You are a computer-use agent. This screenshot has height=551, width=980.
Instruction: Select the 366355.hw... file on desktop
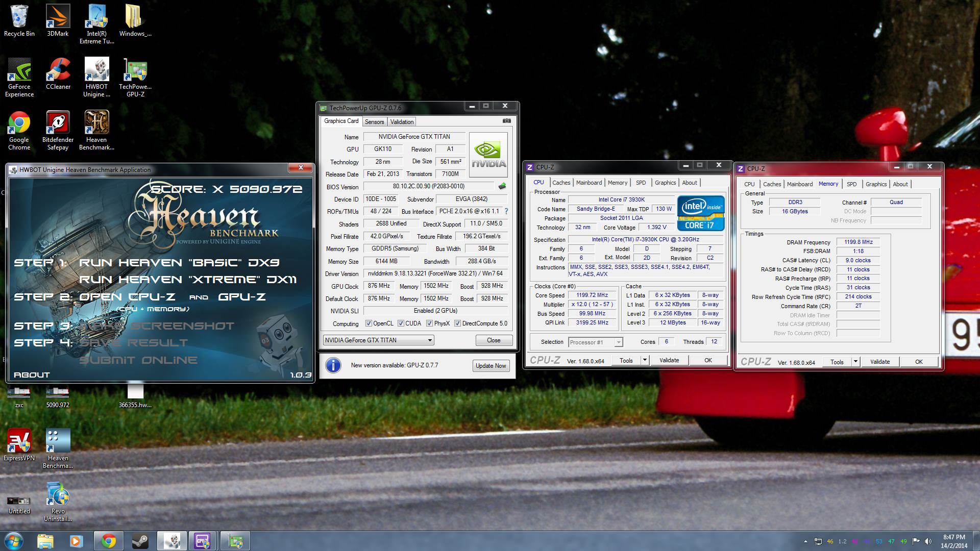(x=135, y=396)
